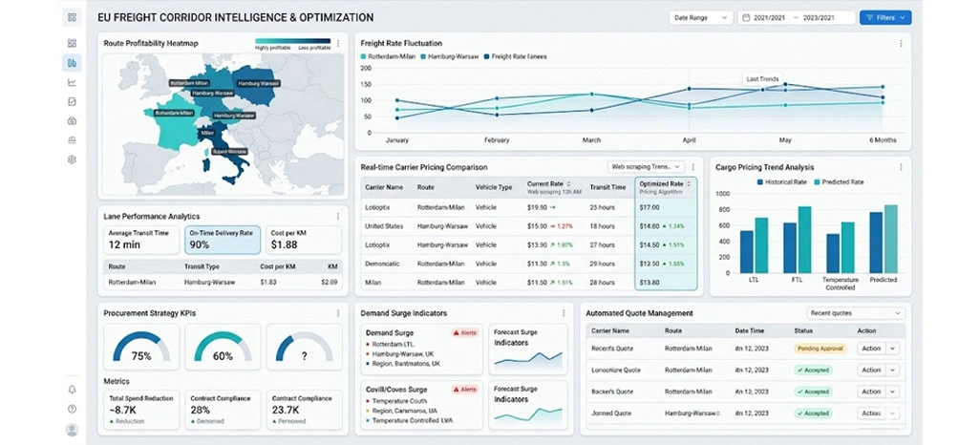Open the user avatar profile
Viewport: 980px width, 445px height.
tap(72, 430)
